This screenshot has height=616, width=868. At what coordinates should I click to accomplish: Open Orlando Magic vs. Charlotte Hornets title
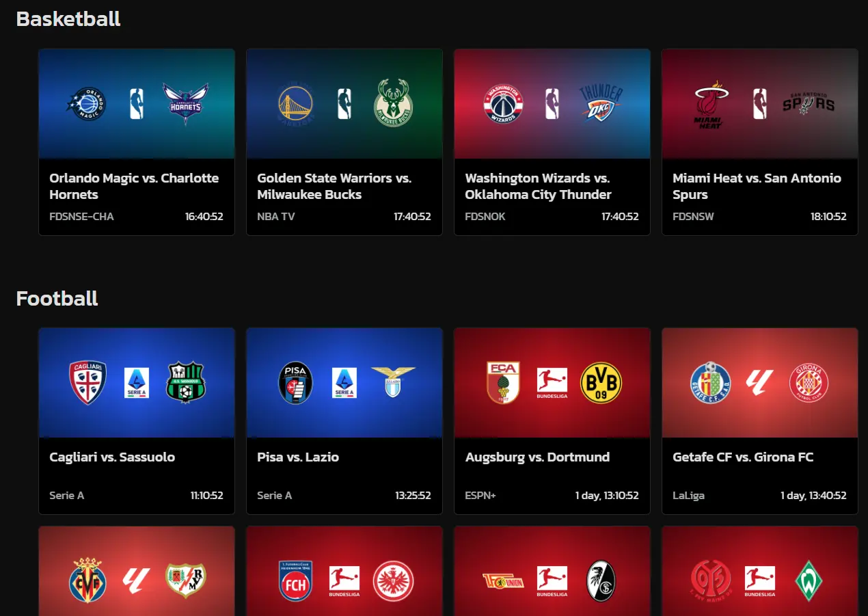click(x=134, y=186)
